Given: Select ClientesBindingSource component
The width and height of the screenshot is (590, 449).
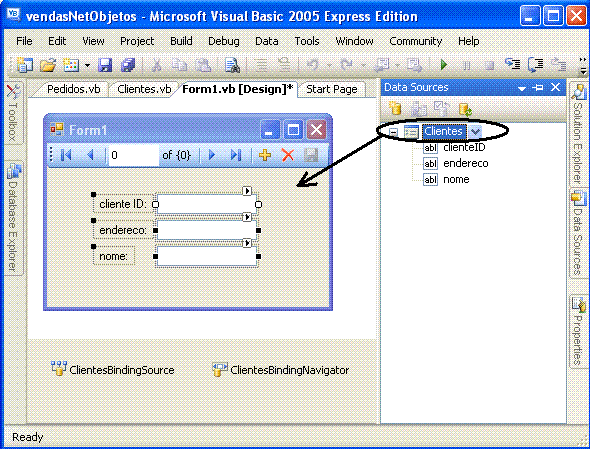Looking at the screenshot, I should click(113, 369).
